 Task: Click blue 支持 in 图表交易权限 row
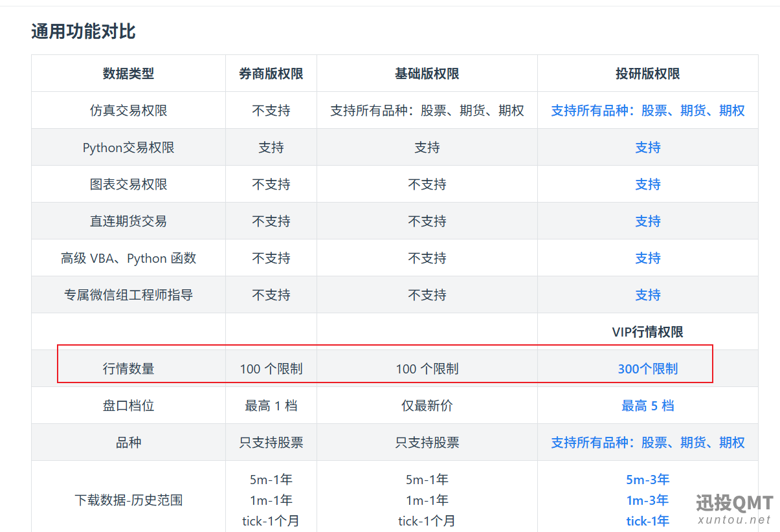647,184
